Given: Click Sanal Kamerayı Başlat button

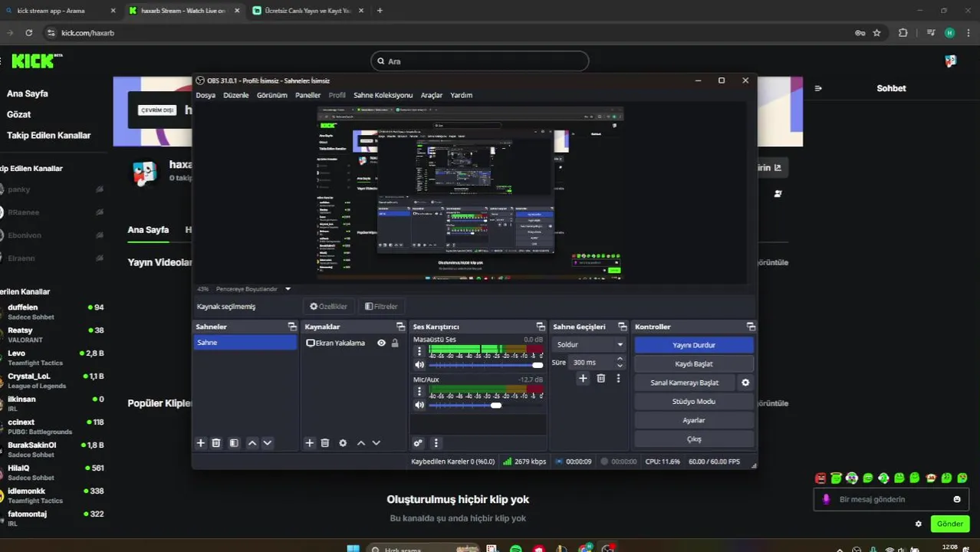Looking at the screenshot, I should [685, 383].
